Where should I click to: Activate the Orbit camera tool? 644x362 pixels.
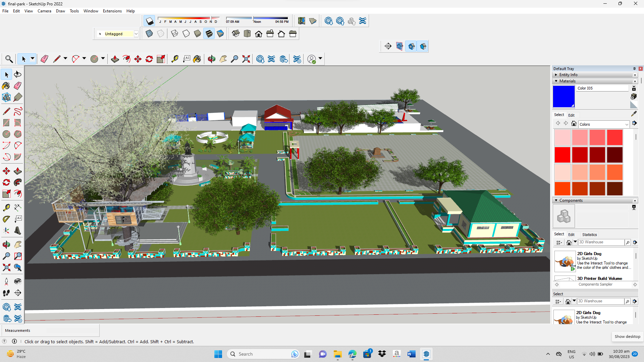(6, 244)
